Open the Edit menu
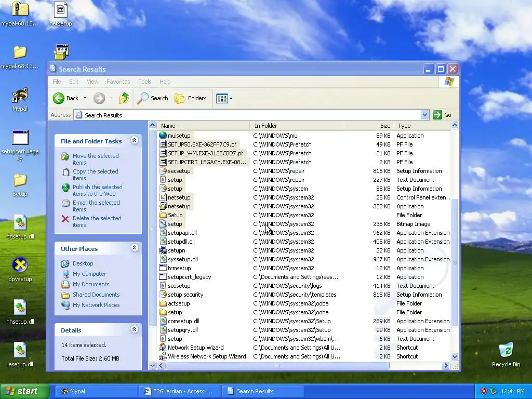This screenshot has width=532, height=399. pos(74,82)
